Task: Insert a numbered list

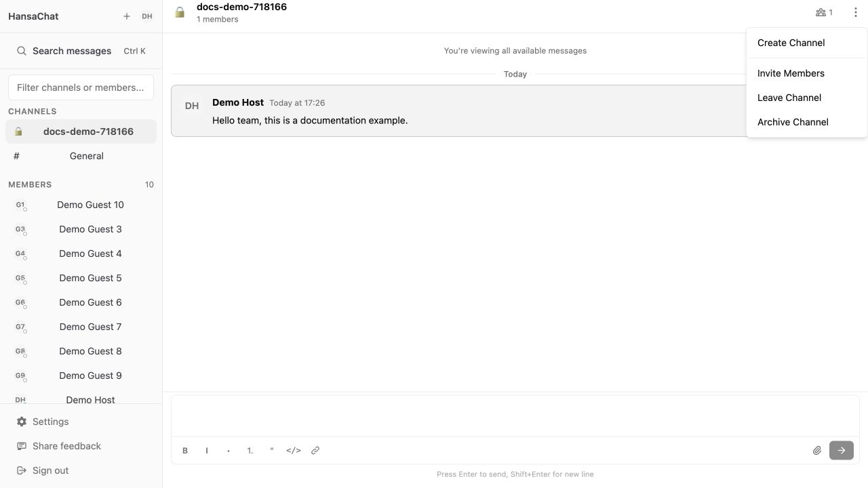Action: tap(250, 451)
